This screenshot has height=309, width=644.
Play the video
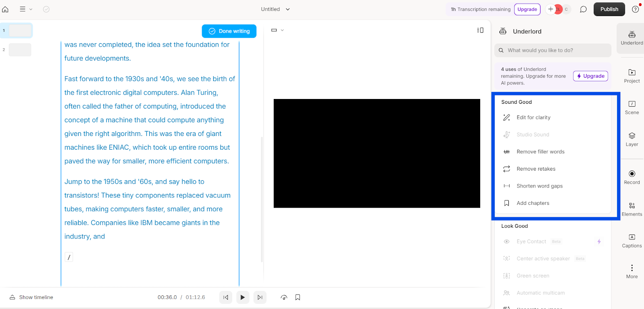[x=243, y=297]
